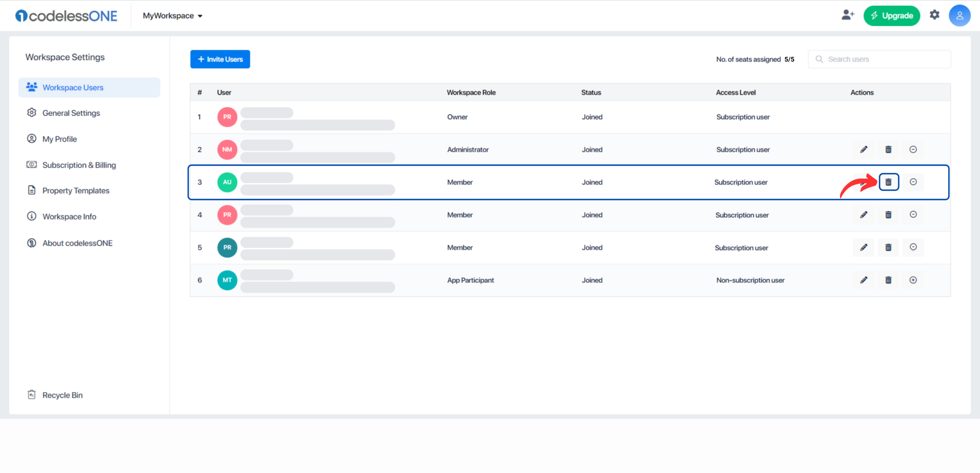Open the Recycle Bin

coord(62,395)
